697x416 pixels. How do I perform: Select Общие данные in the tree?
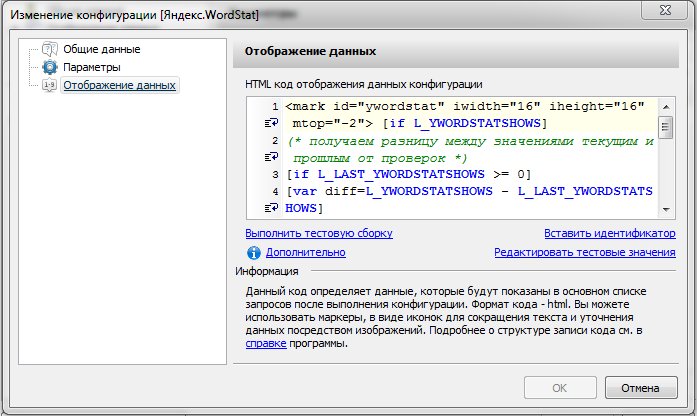click(101, 49)
